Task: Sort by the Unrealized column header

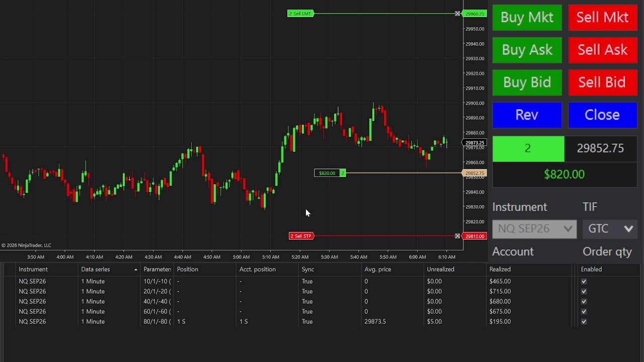Action: (x=455, y=269)
